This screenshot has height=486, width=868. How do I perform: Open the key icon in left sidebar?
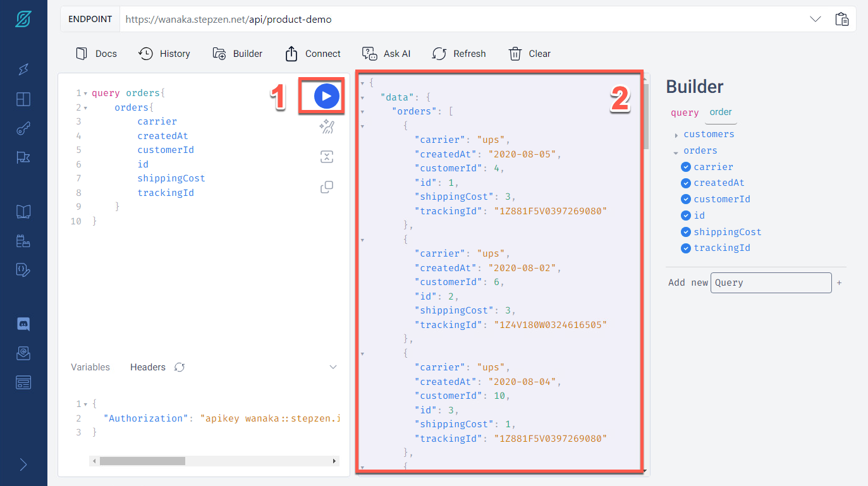click(23, 129)
